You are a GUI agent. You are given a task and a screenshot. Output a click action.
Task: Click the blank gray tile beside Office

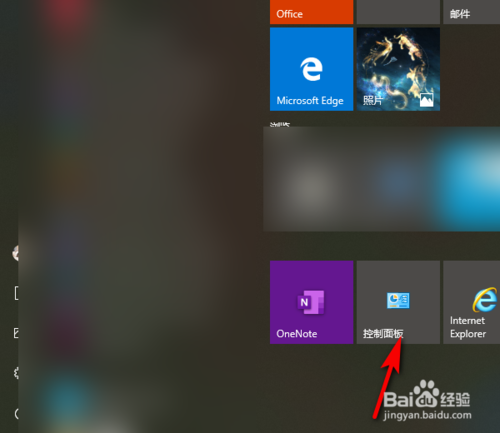point(398,12)
